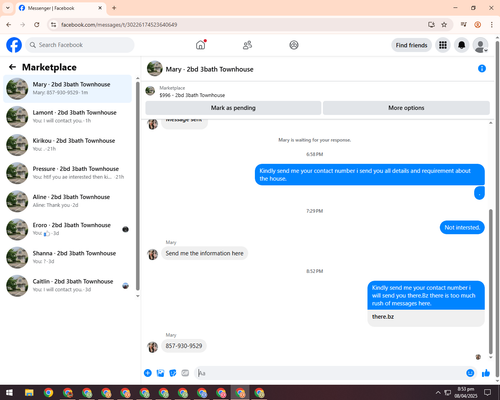Open Caitlin - 2bd 3bath Townhouse conversation

click(x=67, y=286)
